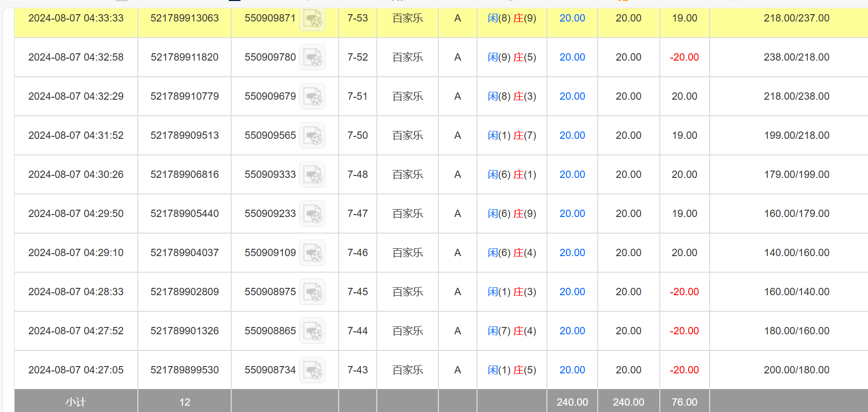Select balance cell 199.00/218.00
The image size is (868, 412).
[796, 135]
